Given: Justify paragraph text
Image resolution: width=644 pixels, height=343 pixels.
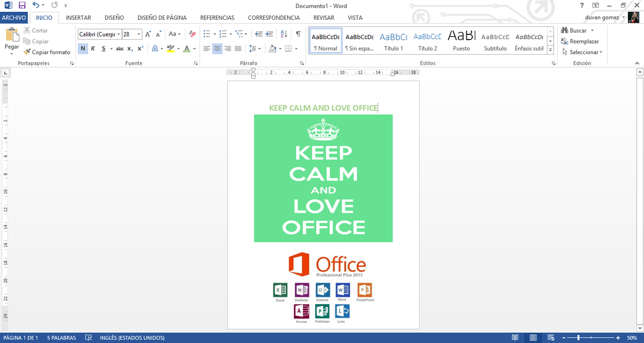Looking at the screenshot, I should click(x=238, y=48).
